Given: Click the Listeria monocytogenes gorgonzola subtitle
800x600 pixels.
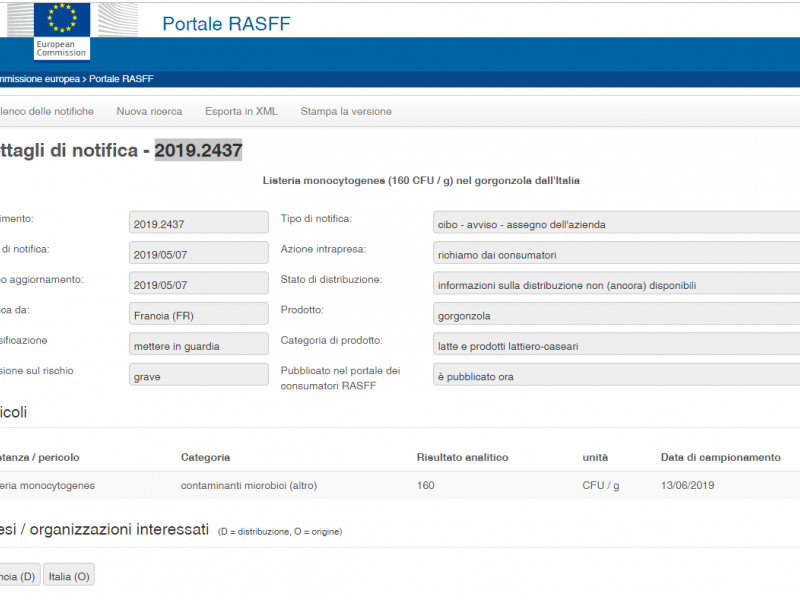Looking at the screenshot, I should coord(421,181).
